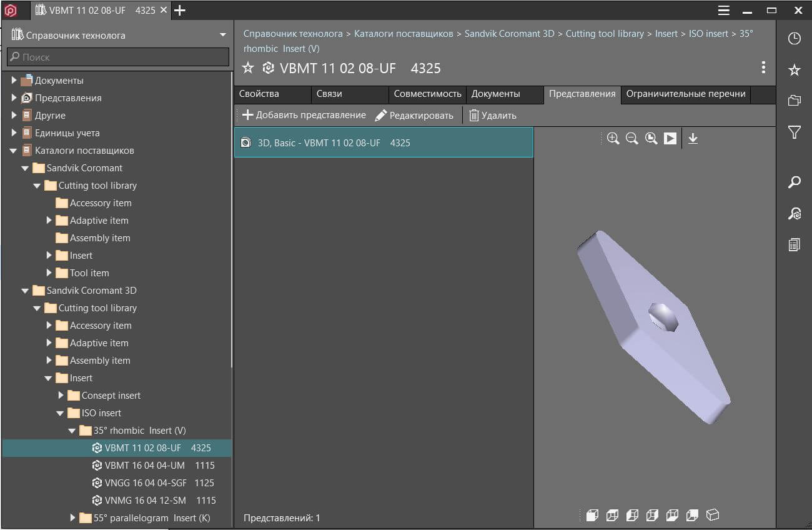812x530 pixels.
Task: Expand the Consept insert folder
Action: [61, 396]
